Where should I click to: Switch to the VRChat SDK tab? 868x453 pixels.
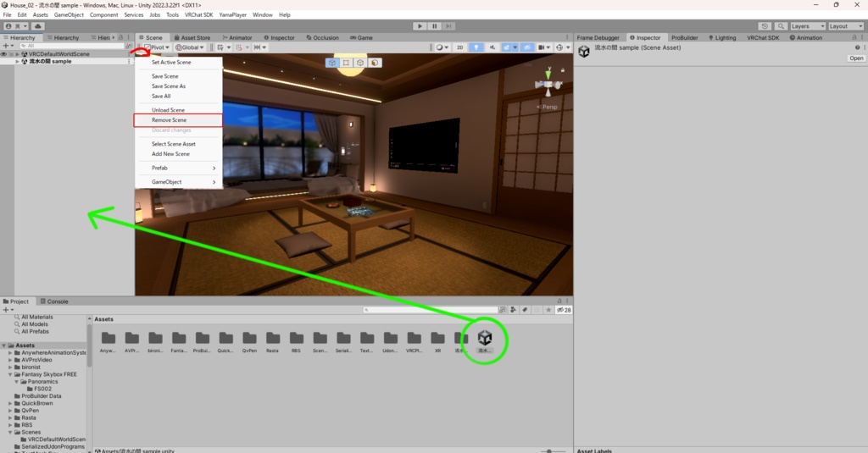point(763,37)
